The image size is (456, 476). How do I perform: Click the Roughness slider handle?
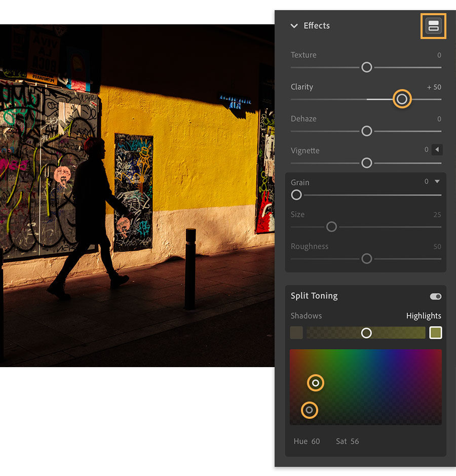point(366,258)
